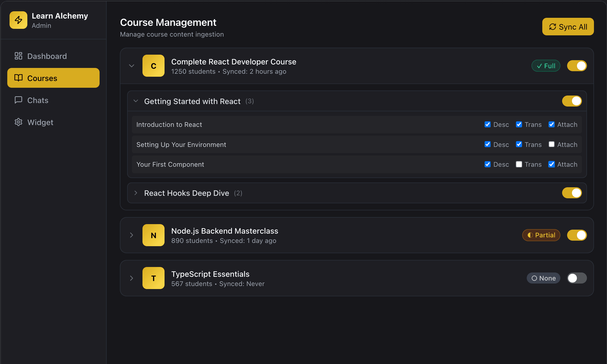Screen dimensions: 607x364
Task: Click the Sync All button
Action: (568, 27)
